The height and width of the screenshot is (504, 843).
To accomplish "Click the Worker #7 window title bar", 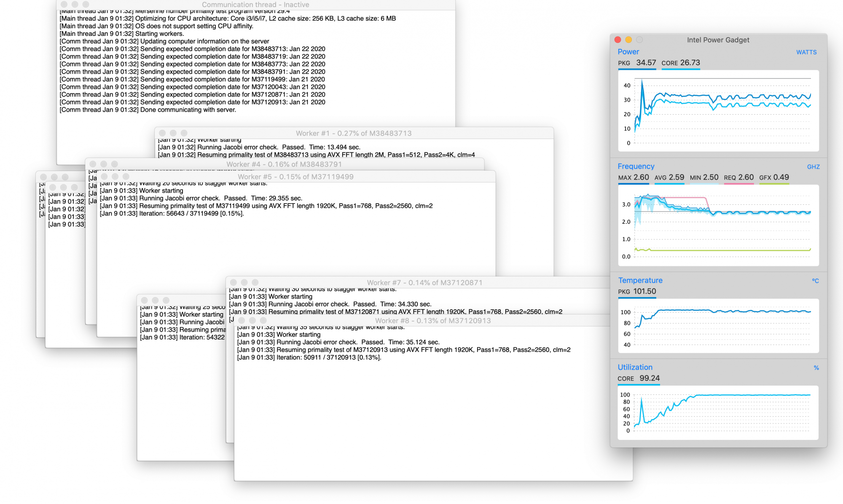I will coord(424,282).
